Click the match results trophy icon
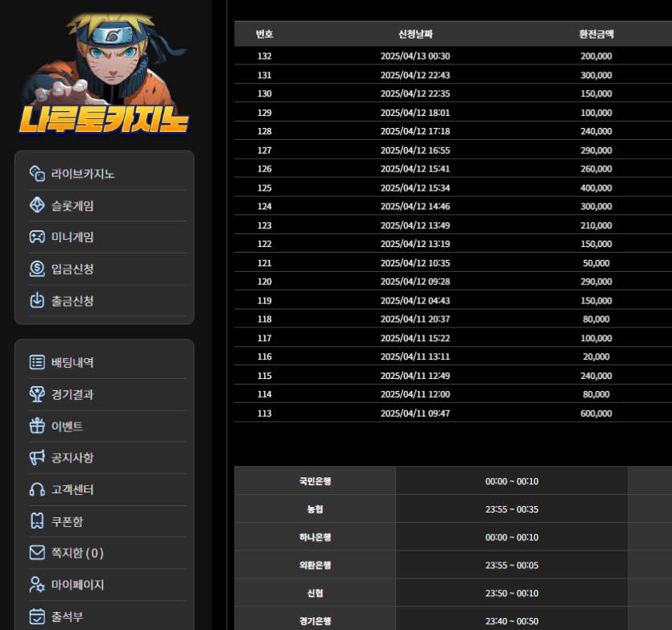Screen dimensions: 672x630 [x=37, y=394]
